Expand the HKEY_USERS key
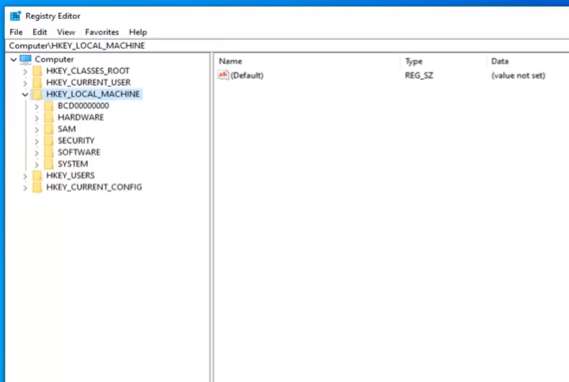Image resolution: width=569 pixels, height=382 pixels. (25, 176)
